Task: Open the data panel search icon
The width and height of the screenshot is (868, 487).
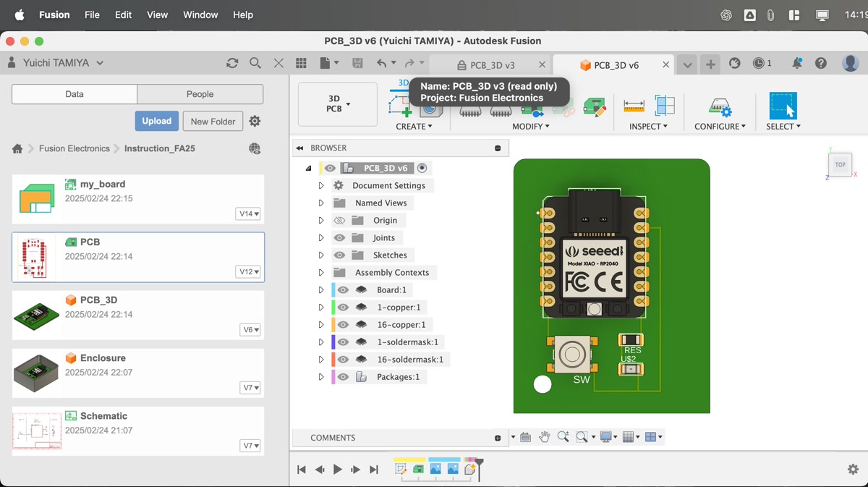Action: (255, 63)
